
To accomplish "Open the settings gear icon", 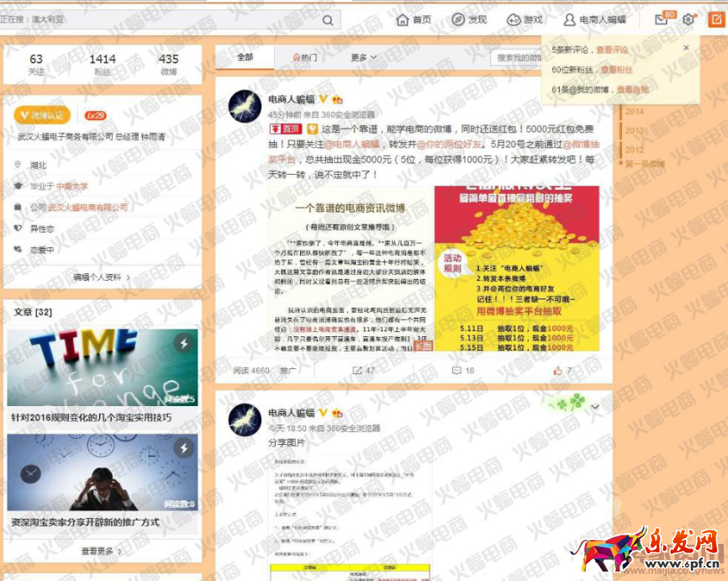I will pyautogui.click(x=688, y=19).
